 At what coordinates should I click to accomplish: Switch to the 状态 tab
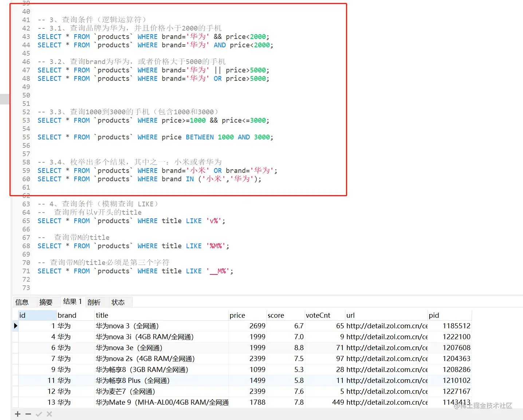[x=118, y=302]
